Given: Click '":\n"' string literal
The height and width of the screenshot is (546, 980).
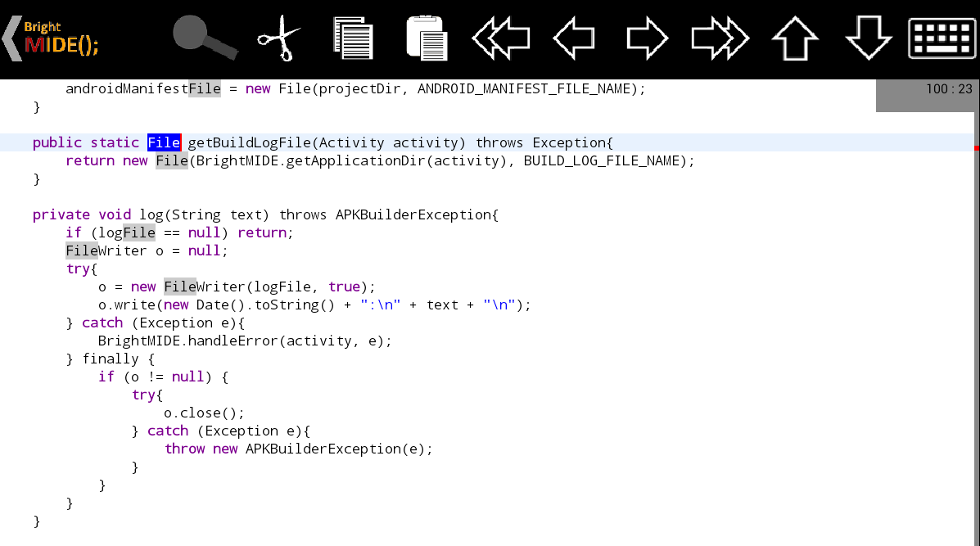Looking at the screenshot, I should (381, 305).
